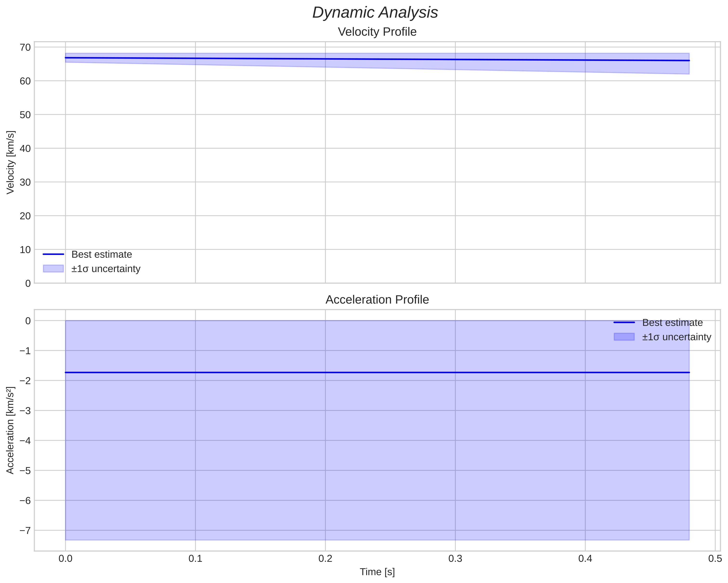The width and height of the screenshot is (728, 583).
Task: Click acceleration legend uncertainty color patch
Action: (624, 337)
